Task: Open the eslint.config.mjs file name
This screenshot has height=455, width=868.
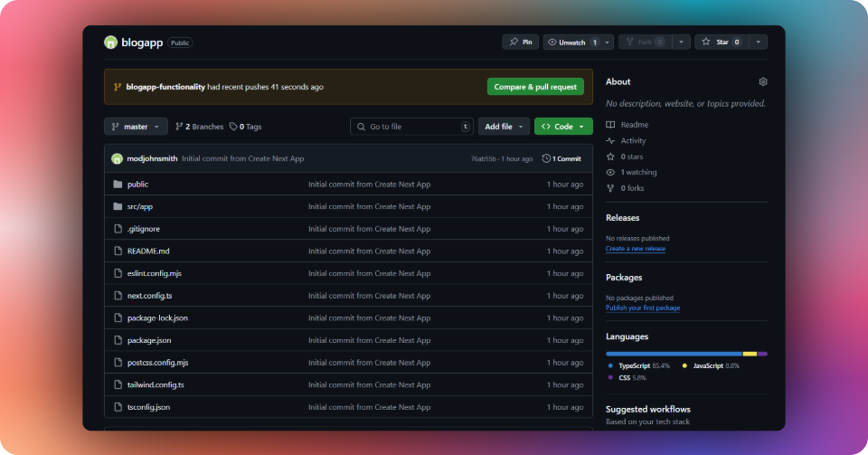Action: (x=155, y=273)
